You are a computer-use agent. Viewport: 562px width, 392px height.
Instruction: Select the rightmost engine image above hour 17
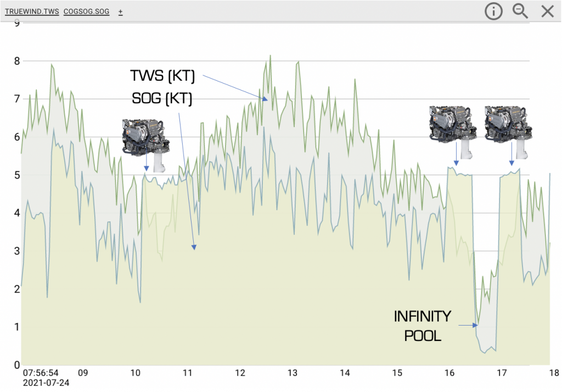tap(508, 131)
